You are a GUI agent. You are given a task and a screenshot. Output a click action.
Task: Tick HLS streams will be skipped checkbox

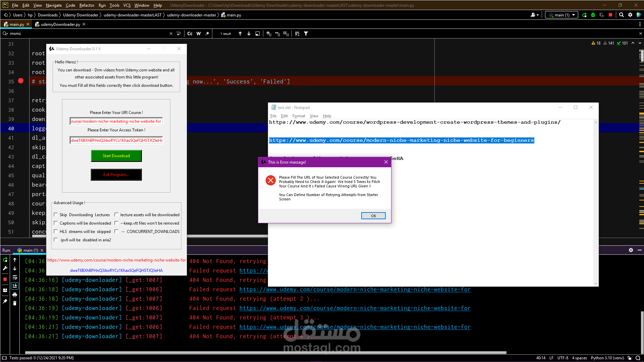point(56,231)
